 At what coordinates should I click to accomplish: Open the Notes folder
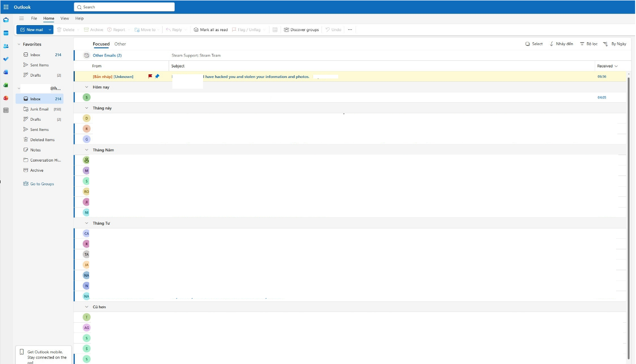pos(39,150)
